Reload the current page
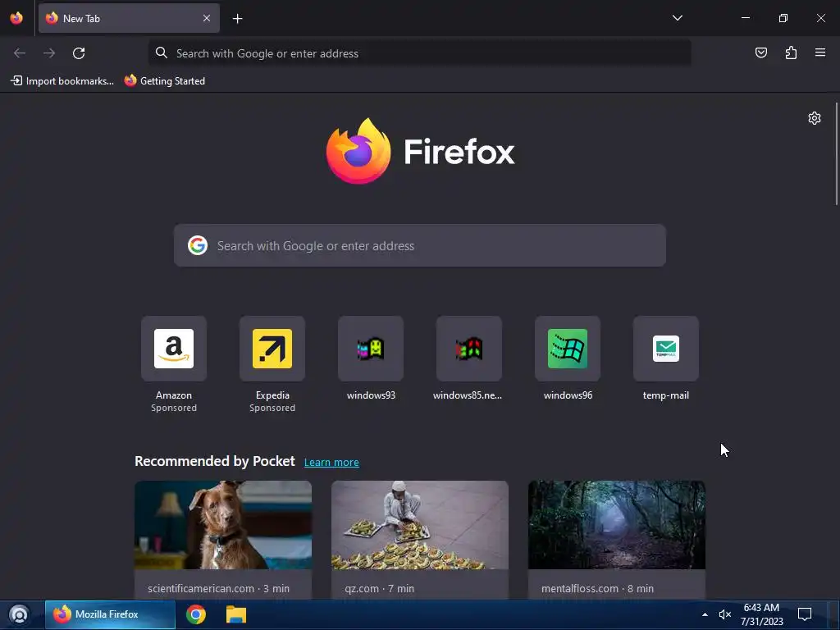Image resolution: width=840 pixels, height=630 pixels. (79, 53)
